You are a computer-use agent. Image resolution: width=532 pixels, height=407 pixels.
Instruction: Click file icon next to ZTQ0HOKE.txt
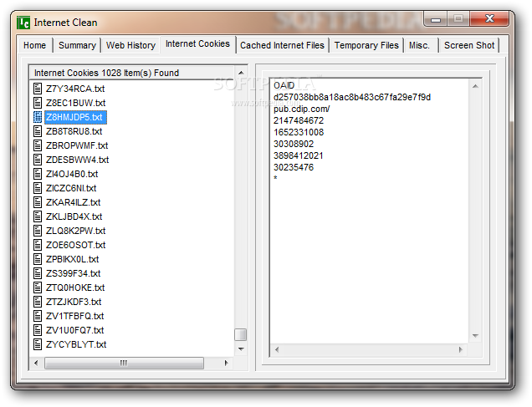coord(38,287)
